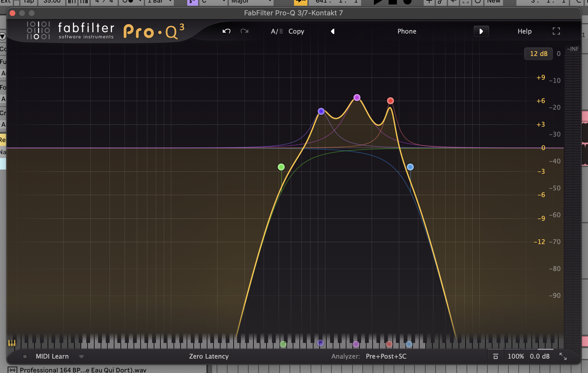The image size is (588, 373).
Task: Close the FabFilter Pro-Q plugin window
Action: 12,13
